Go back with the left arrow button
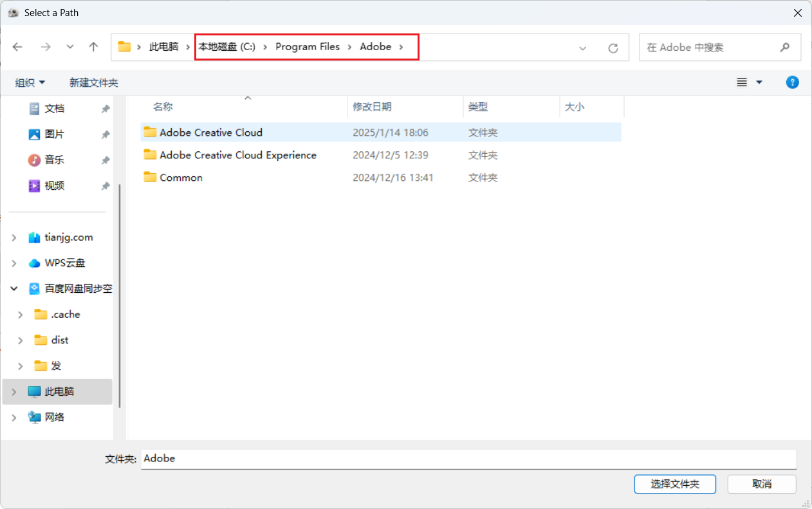 click(x=17, y=47)
